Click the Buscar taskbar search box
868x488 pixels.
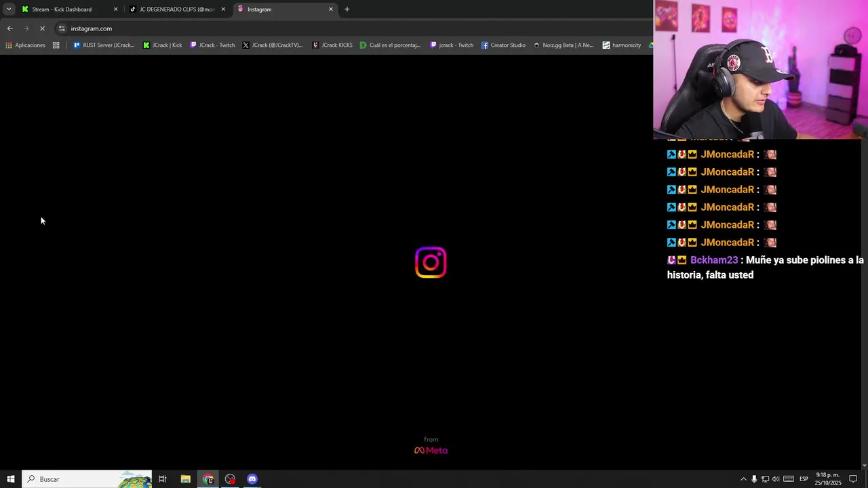[87, 479]
